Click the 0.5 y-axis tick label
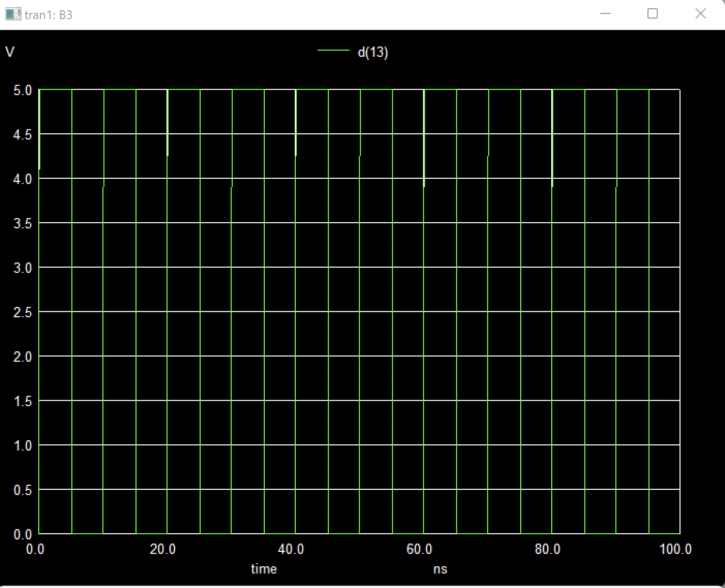This screenshot has width=725, height=588. (23, 490)
